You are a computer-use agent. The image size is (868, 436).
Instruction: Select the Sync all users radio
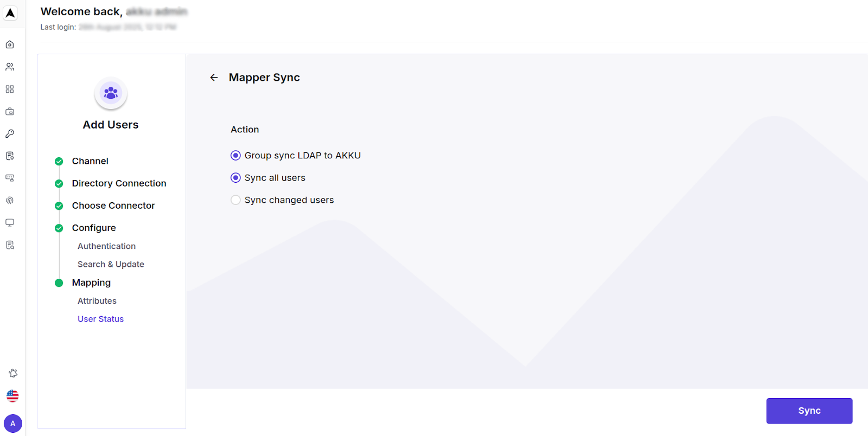tap(235, 178)
